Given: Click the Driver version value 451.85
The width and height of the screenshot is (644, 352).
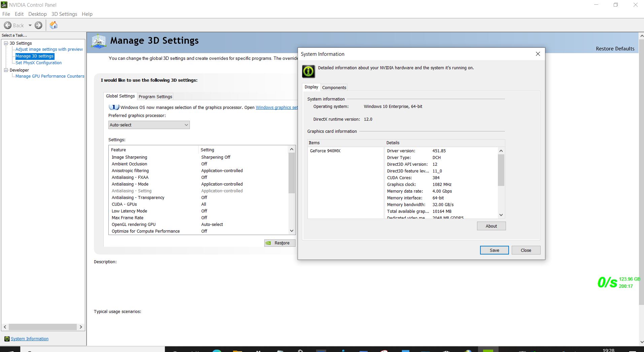Looking at the screenshot, I should (439, 151).
